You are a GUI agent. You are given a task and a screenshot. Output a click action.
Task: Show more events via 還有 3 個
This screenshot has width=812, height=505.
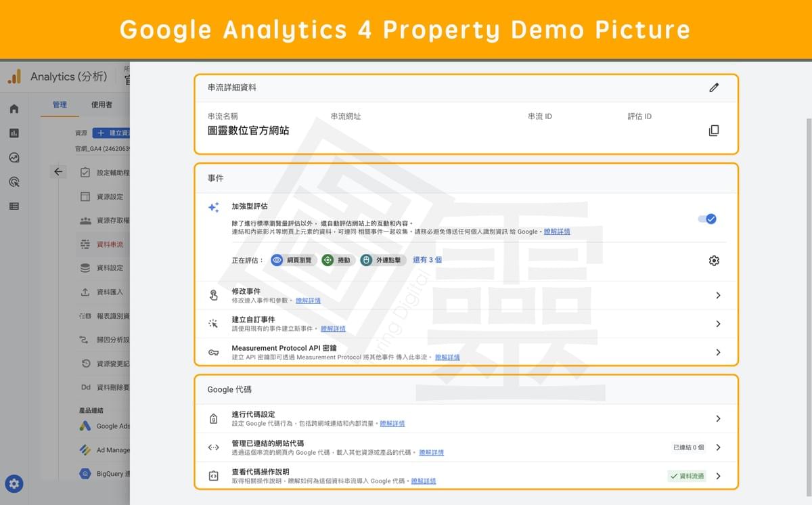point(427,260)
